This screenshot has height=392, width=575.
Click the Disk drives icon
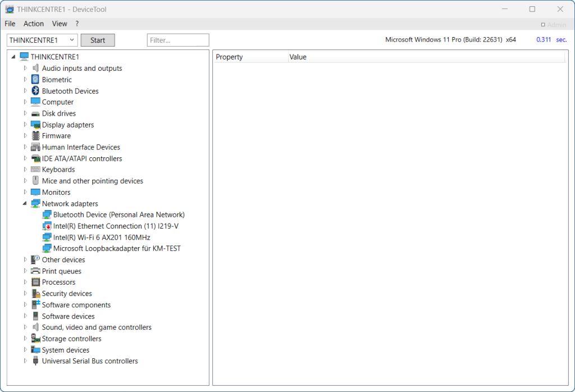coord(35,113)
